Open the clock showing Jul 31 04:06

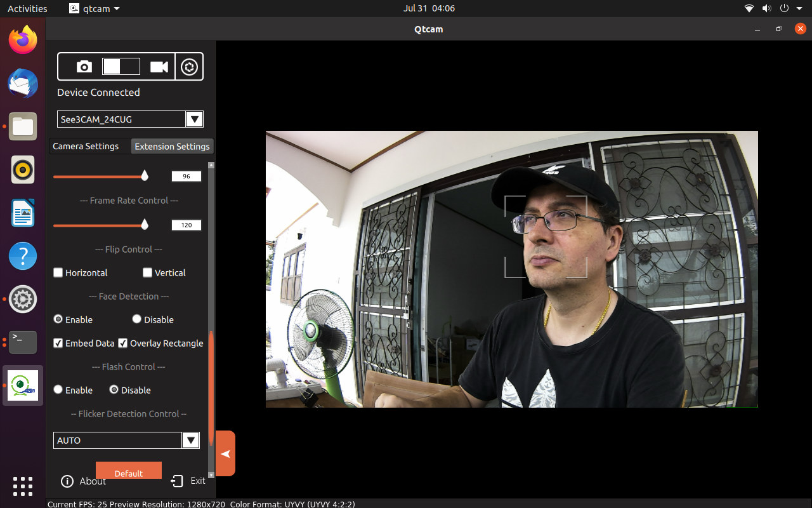tap(429, 8)
